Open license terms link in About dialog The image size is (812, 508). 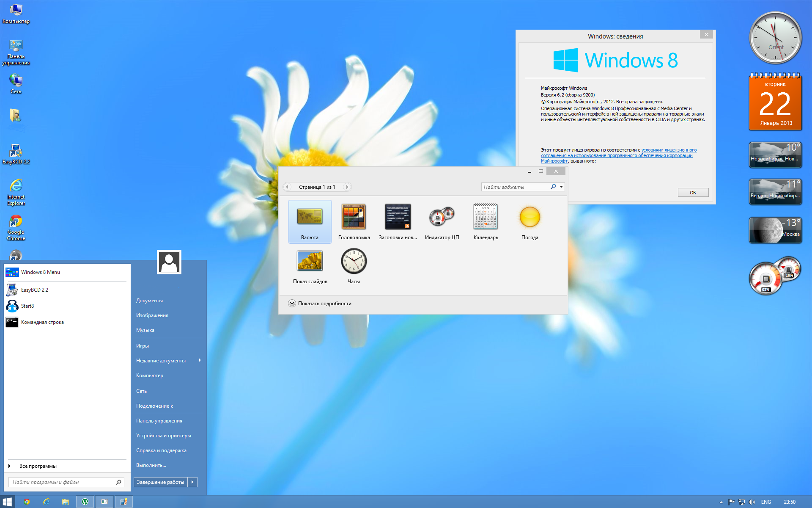point(619,155)
